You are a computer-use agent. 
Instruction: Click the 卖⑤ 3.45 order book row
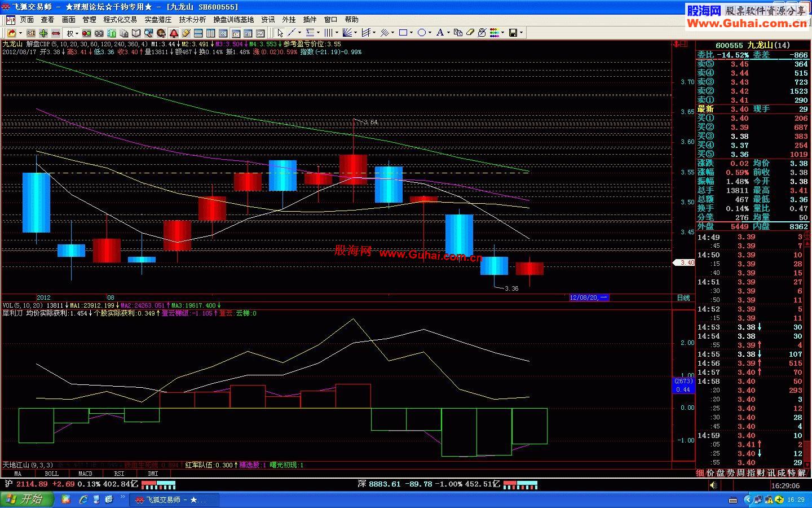coord(752,64)
